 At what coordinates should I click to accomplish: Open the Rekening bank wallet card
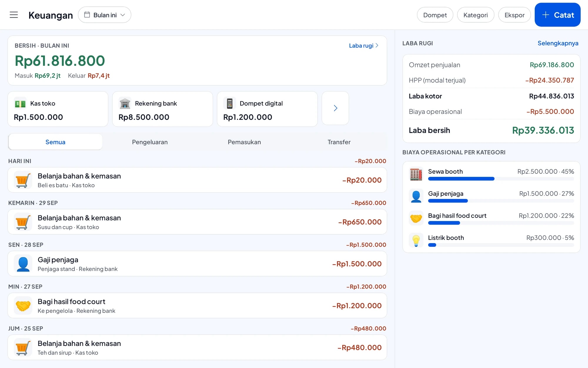pos(163,109)
